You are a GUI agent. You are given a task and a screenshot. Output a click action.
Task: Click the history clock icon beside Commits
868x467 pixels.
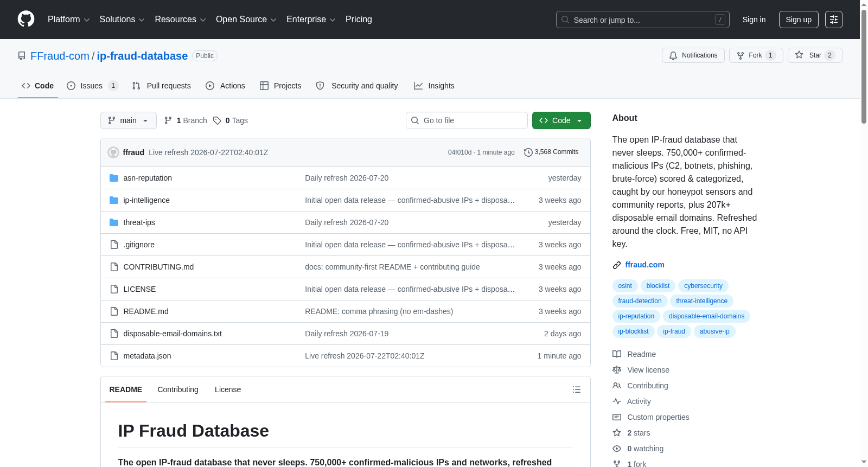pos(528,152)
